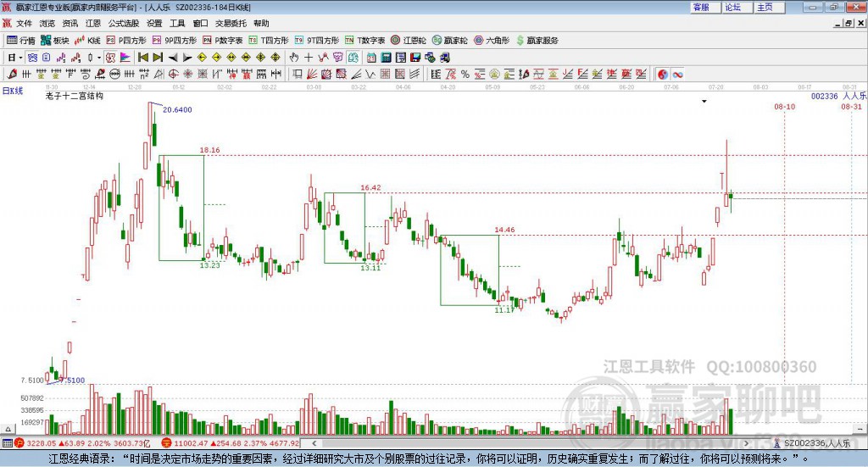This screenshot has height=467, width=868.
Task: Click the 14.46 red level label
Action: [504, 230]
